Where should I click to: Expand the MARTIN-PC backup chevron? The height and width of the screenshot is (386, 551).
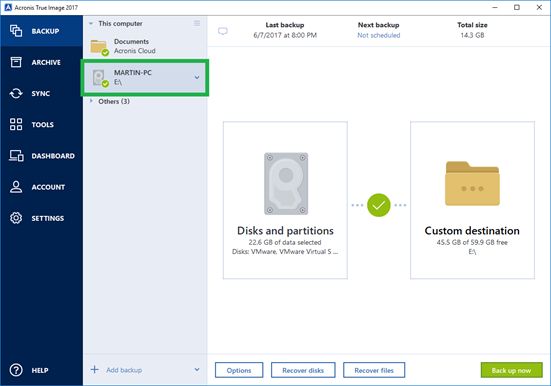click(197, 77)
